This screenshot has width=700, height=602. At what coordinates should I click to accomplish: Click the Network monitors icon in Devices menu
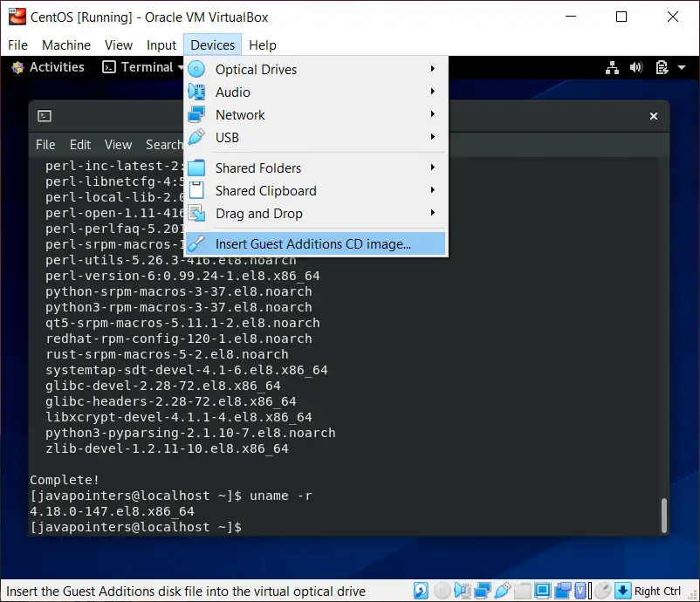[x=196, y=114]
